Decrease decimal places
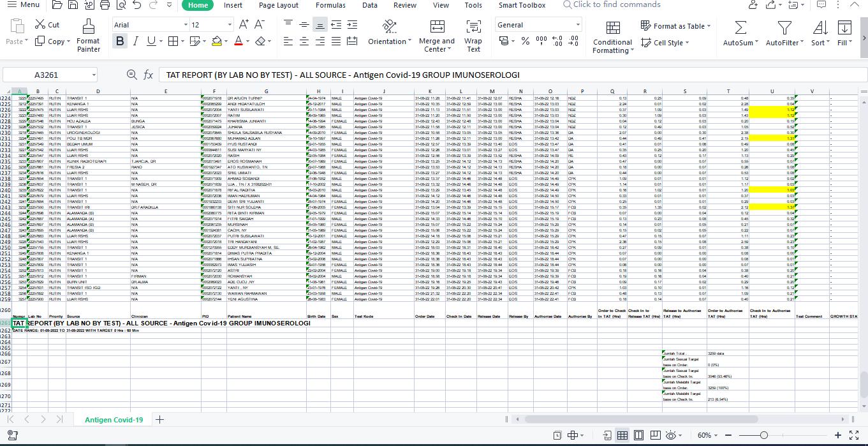Screen dimensions: 868x446 tap(573, 41)
